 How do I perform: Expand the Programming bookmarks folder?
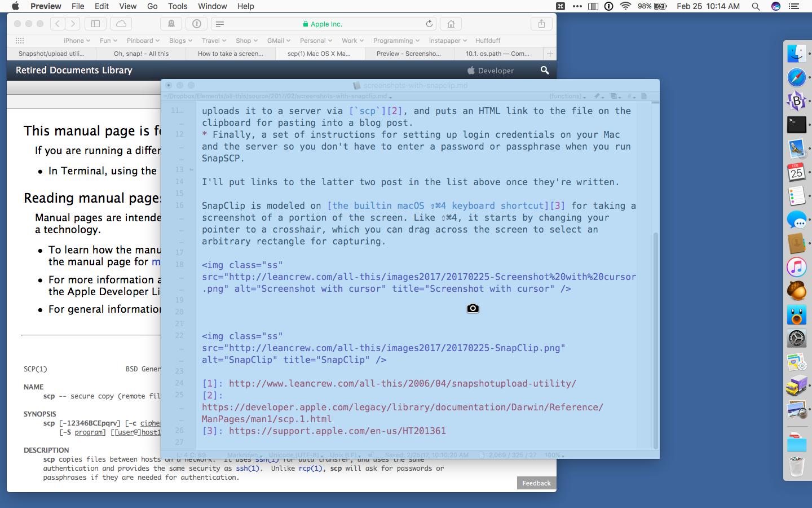[x=396, y=41]
